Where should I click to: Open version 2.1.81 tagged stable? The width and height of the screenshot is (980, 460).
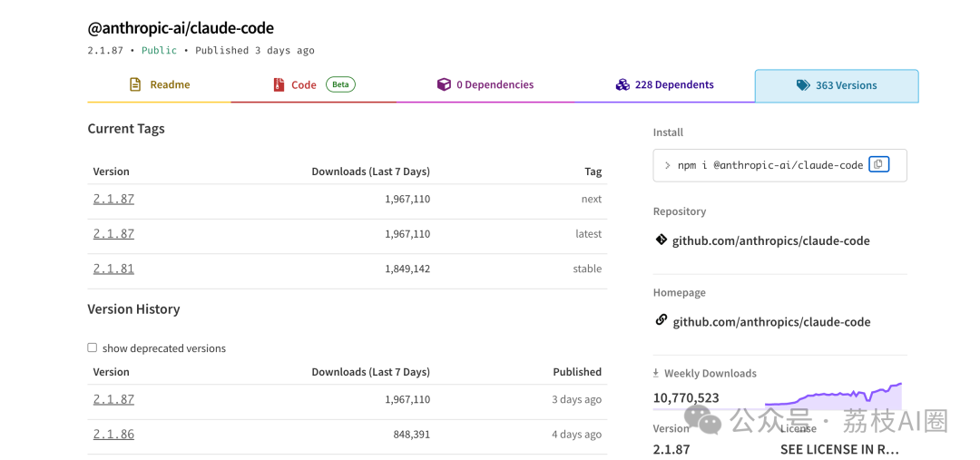(x=113, y=269)
